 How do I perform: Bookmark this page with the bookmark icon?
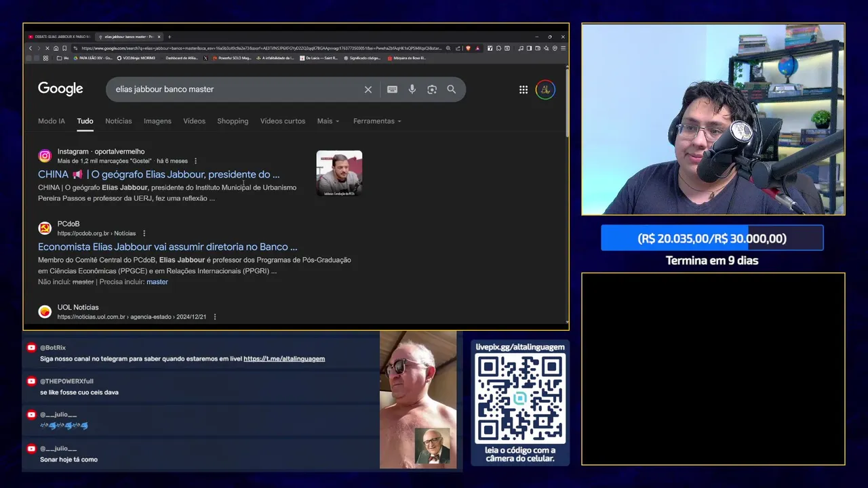point(64,48)
